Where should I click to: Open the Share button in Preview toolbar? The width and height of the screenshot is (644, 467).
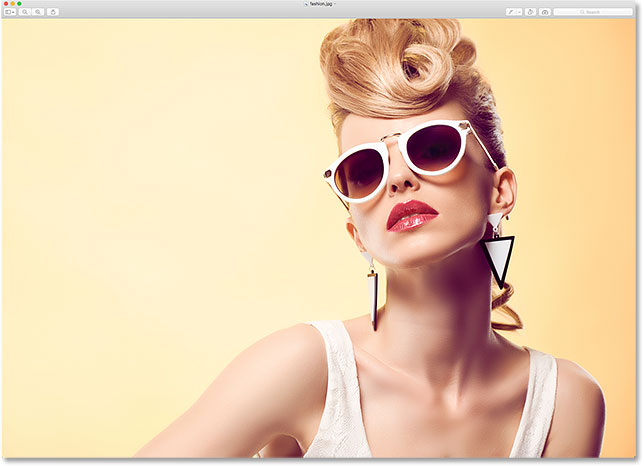[x=53, y=12]
